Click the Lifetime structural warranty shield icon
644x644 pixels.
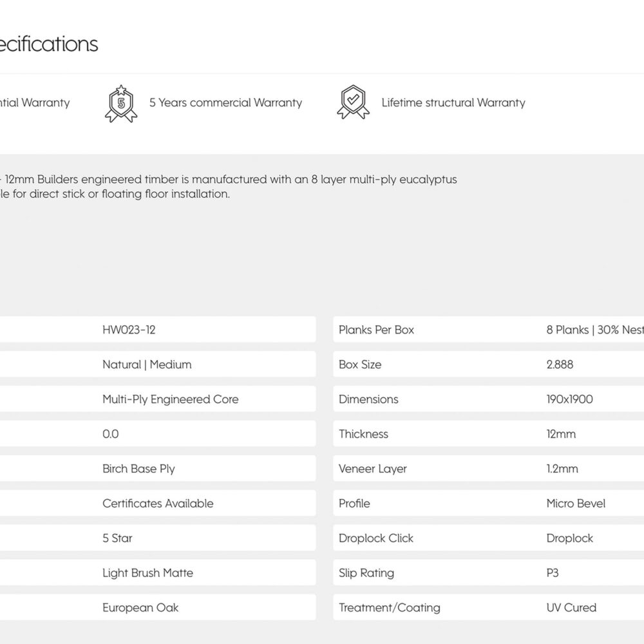point(353,102)
